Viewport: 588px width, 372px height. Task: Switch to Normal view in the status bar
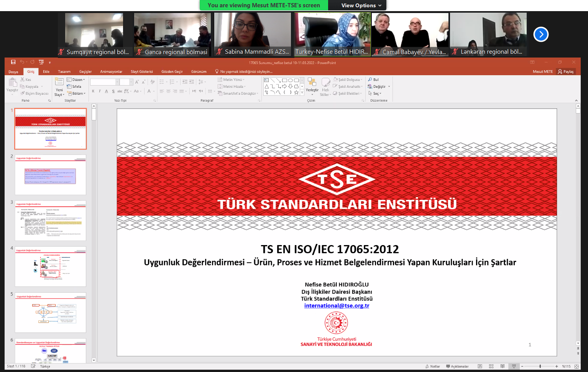[480, 366]
